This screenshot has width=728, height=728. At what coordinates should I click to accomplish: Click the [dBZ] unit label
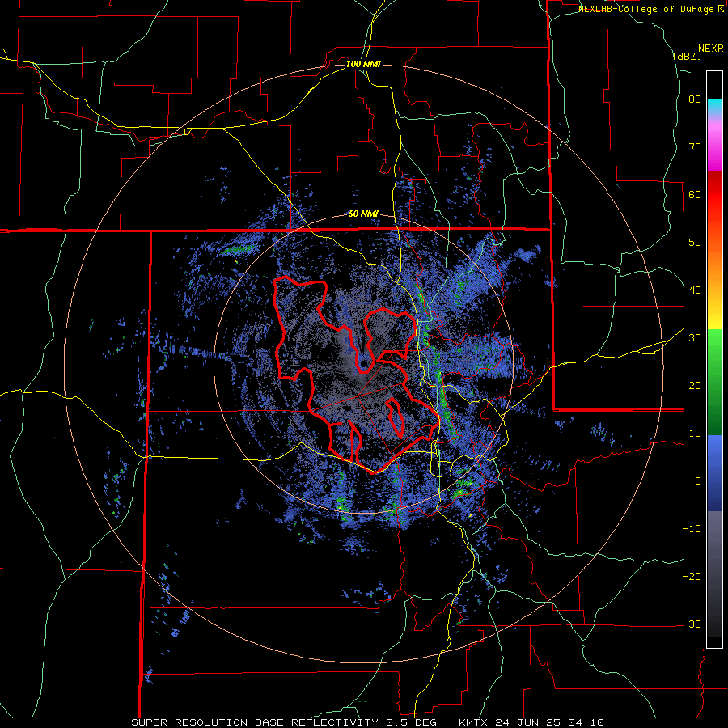pos(687,56)
